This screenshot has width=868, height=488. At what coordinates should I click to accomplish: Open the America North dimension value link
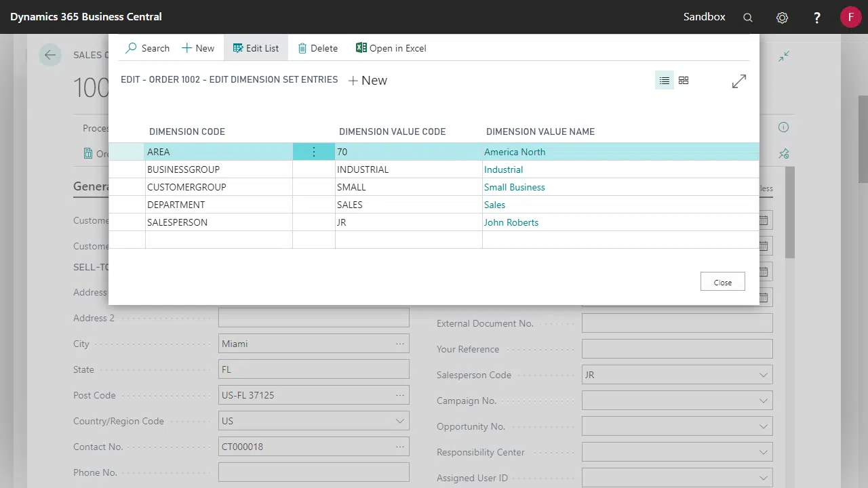[x=514, y=152]
